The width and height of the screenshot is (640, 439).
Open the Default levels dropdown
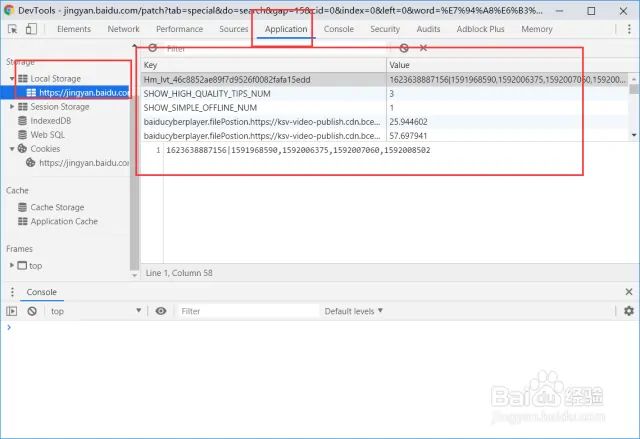[353, 311]
